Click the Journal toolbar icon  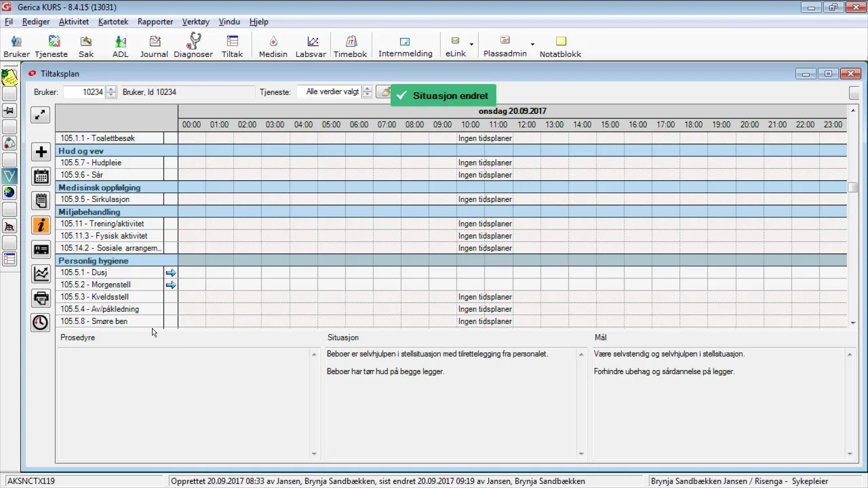[154, 45]
